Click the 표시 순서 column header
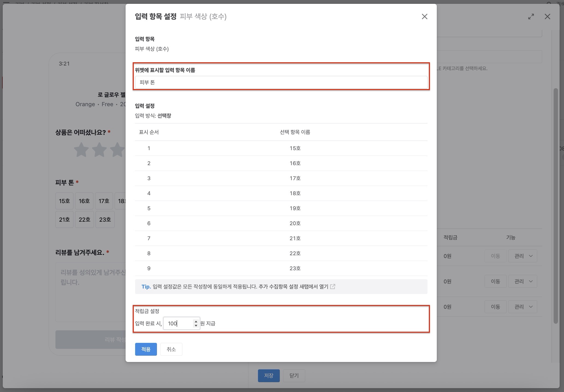 [149, 132]
